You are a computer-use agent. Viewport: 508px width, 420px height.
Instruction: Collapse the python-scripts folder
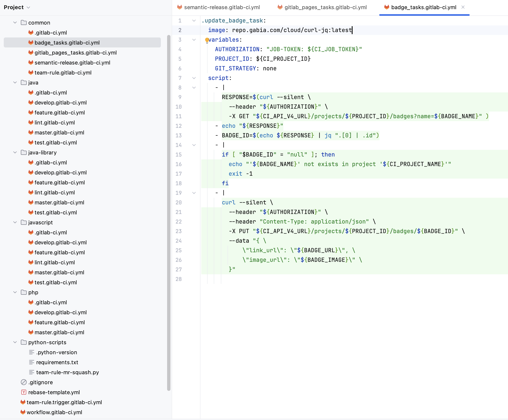(15, 342)
